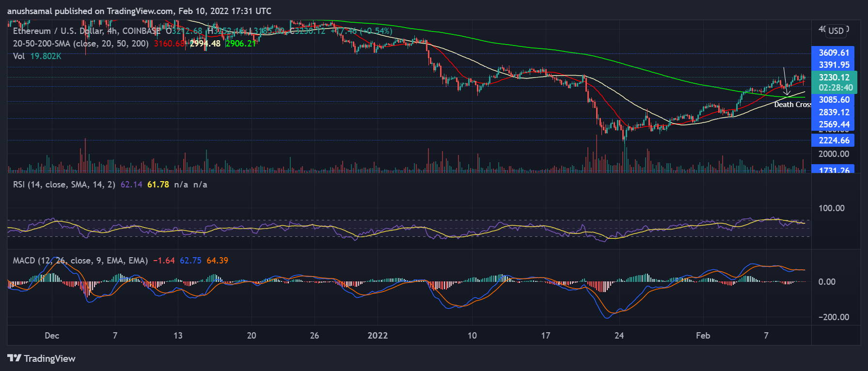Click the MACD histogram value -1.64
The image size is (868, 371).
[x=164, y=261]
